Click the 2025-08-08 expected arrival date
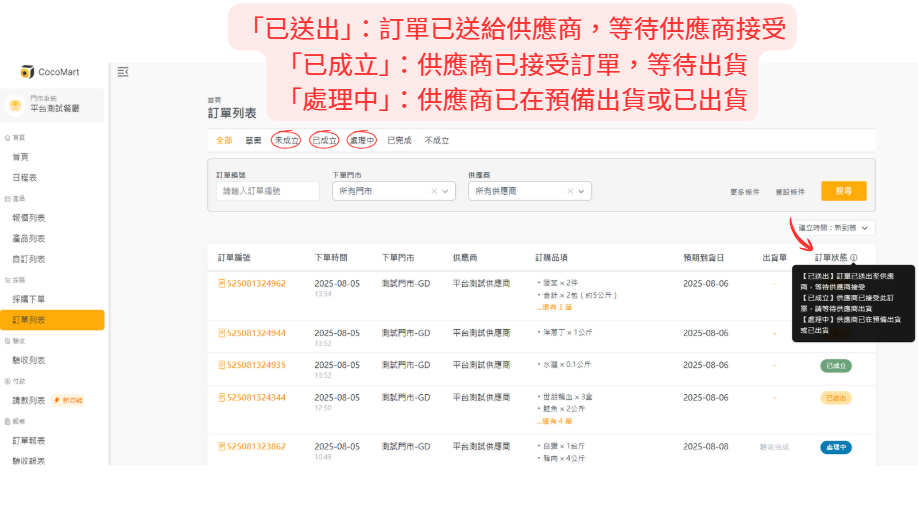 [x=705, y=447]
